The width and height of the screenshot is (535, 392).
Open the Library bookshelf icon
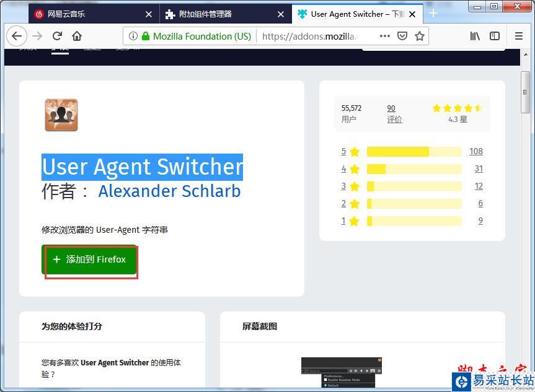click(475, 36)
